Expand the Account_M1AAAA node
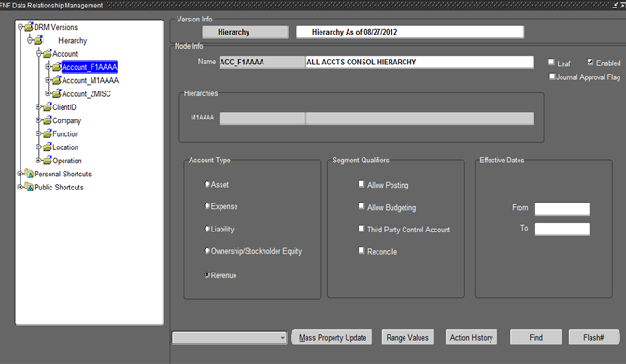The height and width of the screenshot is (364, 626). point(49,80)
